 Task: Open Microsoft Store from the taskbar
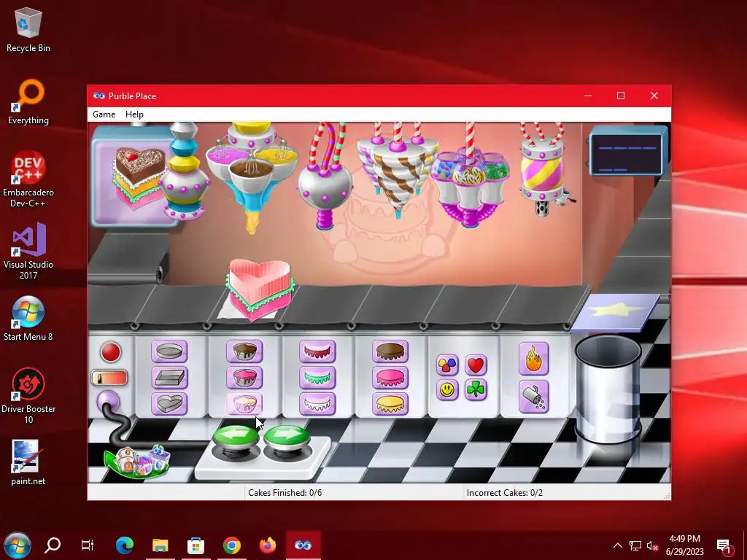196,545
